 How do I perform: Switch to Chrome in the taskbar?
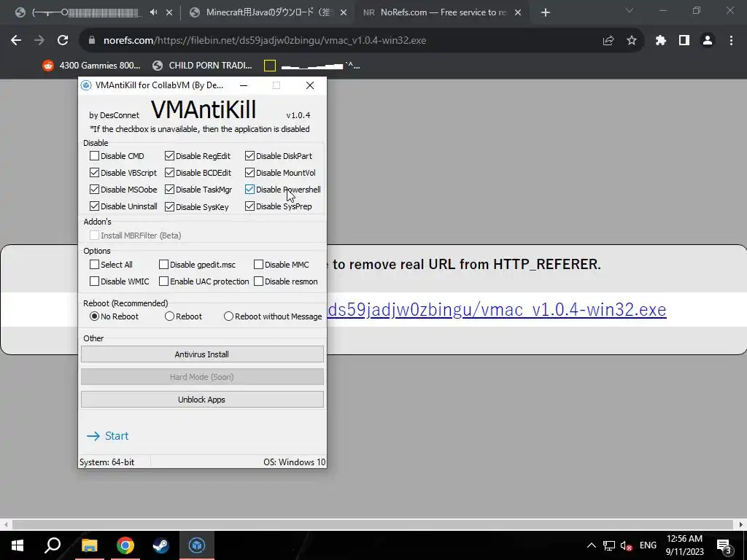coord(125,545)
